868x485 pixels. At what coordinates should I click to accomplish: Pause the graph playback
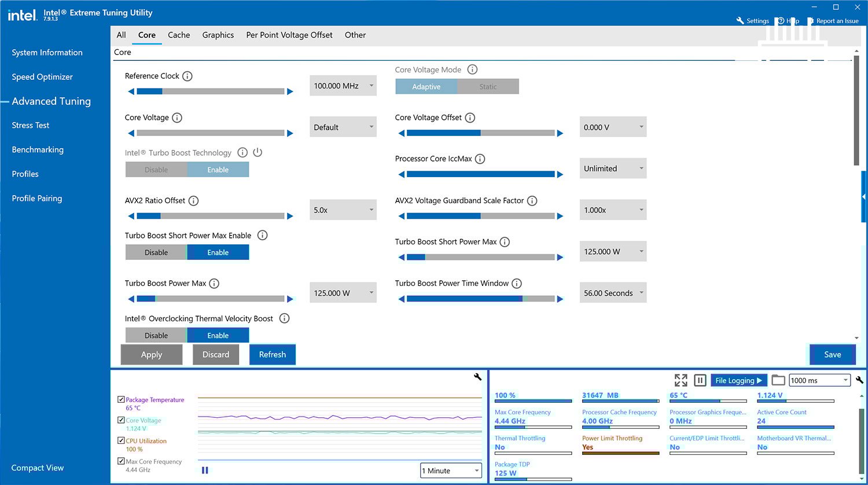[x=205, y=471]
